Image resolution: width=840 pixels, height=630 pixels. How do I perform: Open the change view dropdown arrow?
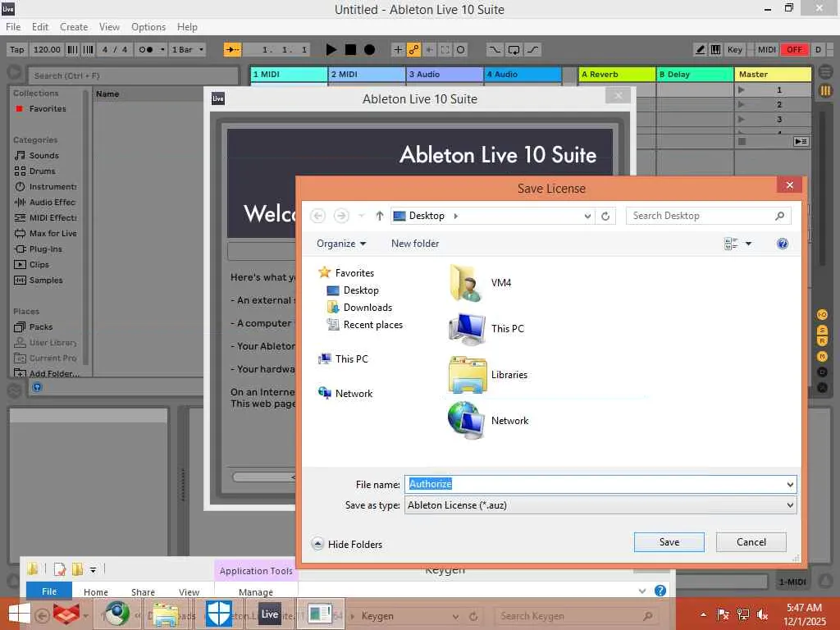click(748, 244)
